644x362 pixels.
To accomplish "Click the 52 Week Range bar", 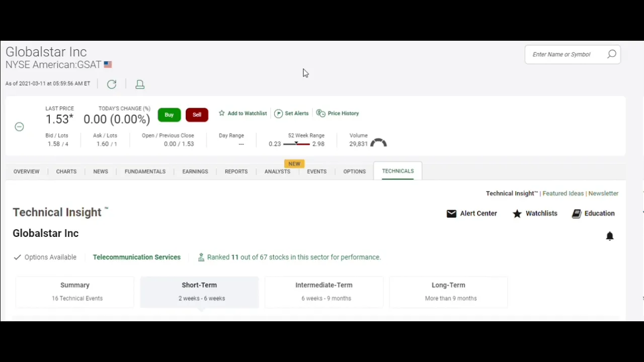I will point(296,144).
